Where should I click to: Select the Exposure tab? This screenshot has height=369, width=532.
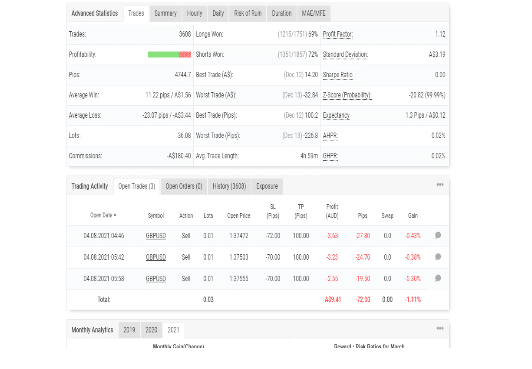pos(267,186)
